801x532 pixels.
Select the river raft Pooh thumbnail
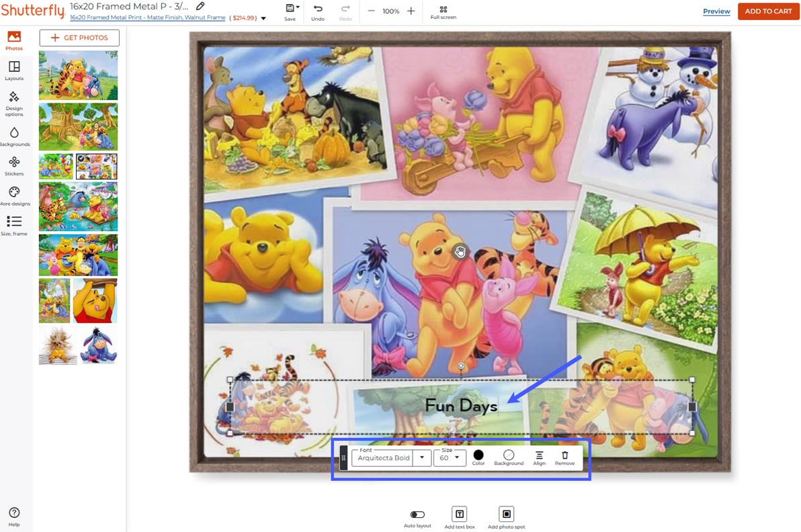[78, 207]
